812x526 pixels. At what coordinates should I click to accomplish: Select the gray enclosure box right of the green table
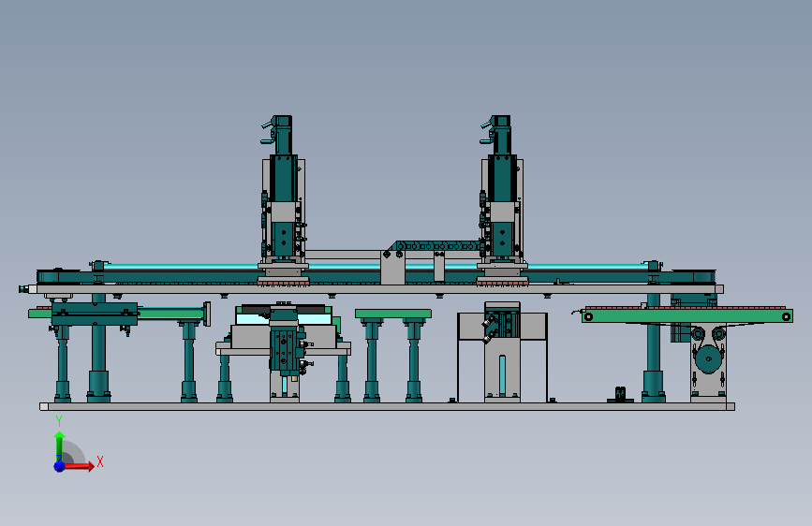502,357
